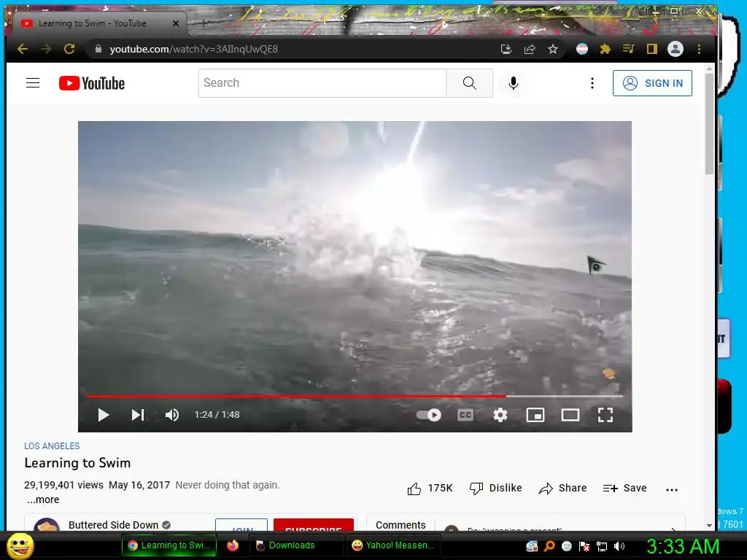Screen dimensions: 747x560
Task: Switch to miniplayer mode
Action: pyautogui.click(x=535, y=415)
